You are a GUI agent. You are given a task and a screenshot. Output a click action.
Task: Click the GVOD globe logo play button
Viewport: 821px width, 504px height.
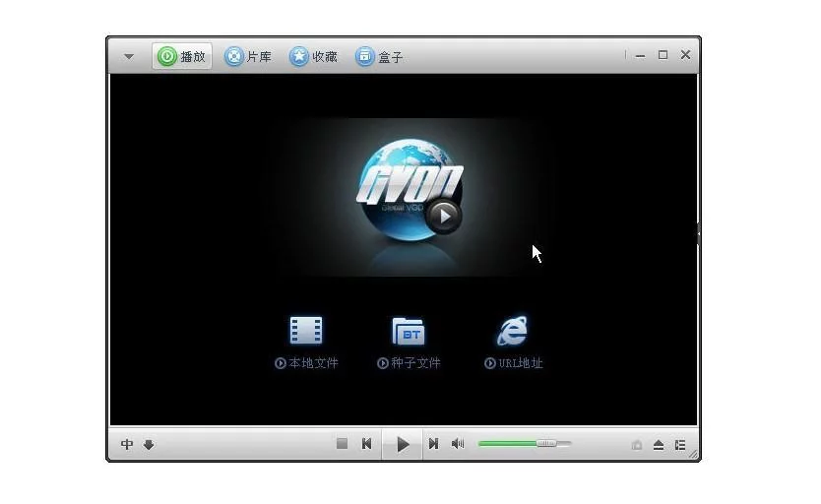[443, 215]
